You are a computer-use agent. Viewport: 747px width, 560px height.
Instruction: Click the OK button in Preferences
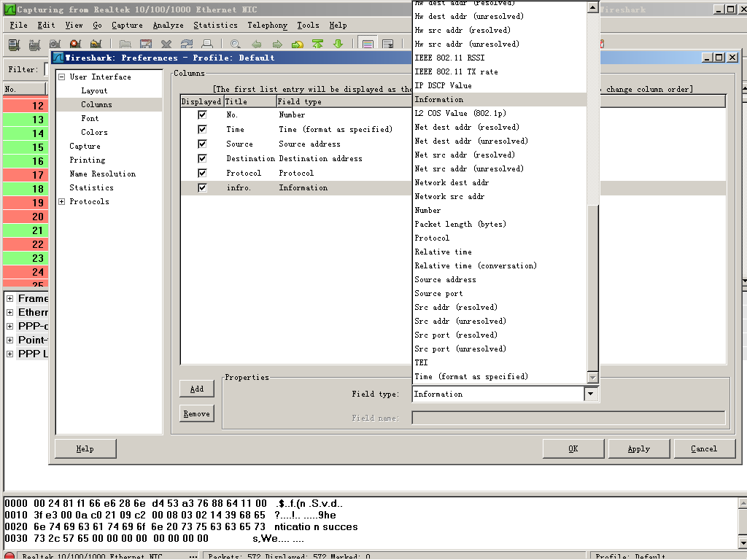coord(573,448)
